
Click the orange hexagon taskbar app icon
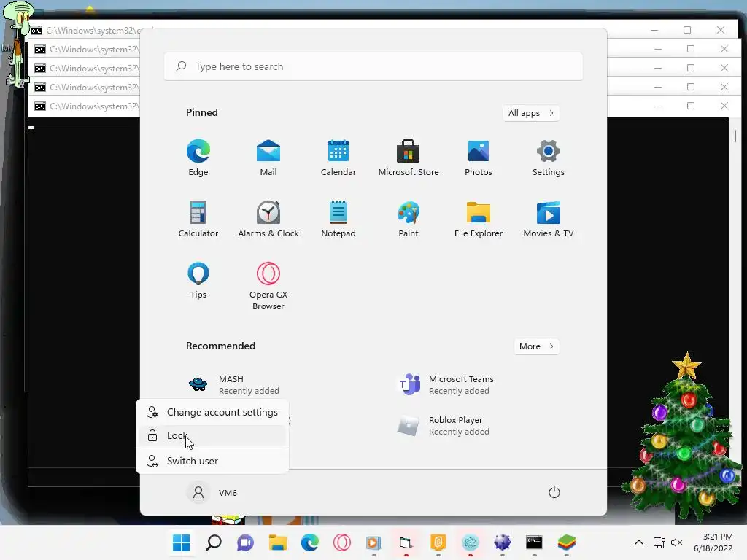438,542
